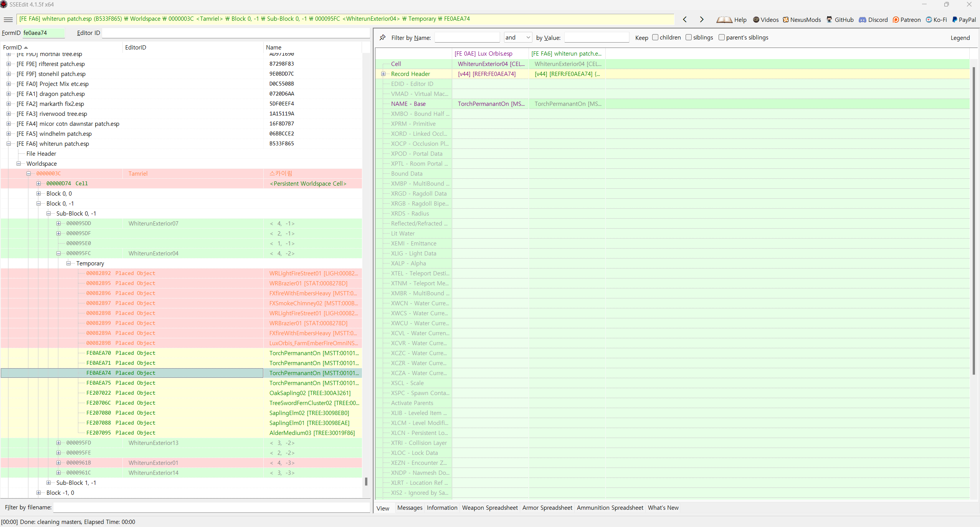The height and width of the screenshot is (527, 980).
Task: Open the Weapon Spreadsheet tab
Action: coord(490,507)
